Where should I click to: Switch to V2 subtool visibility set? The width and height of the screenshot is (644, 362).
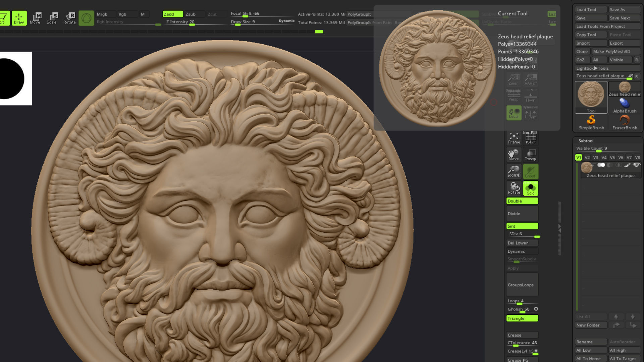click(x=587, y=157)
